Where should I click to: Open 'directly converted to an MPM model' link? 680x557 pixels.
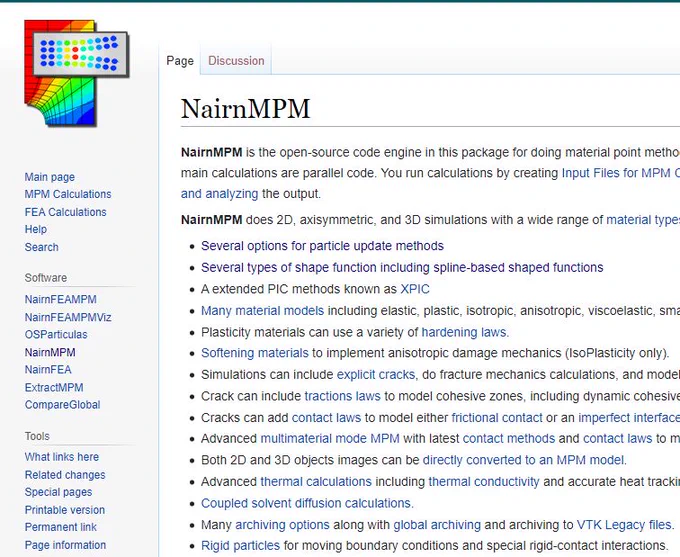(523, 460)
